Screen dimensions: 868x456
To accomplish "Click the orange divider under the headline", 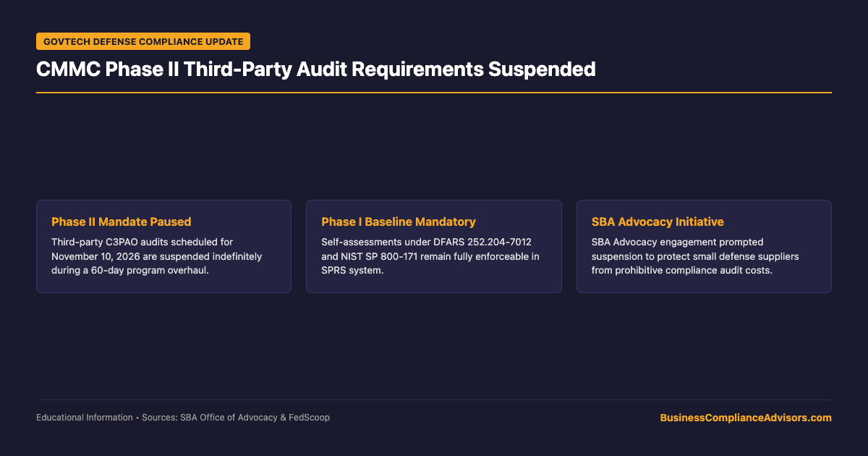I will tap(434, 93).
